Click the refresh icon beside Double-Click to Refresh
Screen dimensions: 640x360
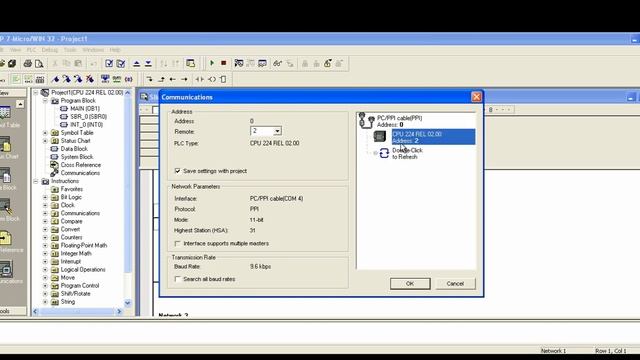pyautogui.click(x=384, y=153)
